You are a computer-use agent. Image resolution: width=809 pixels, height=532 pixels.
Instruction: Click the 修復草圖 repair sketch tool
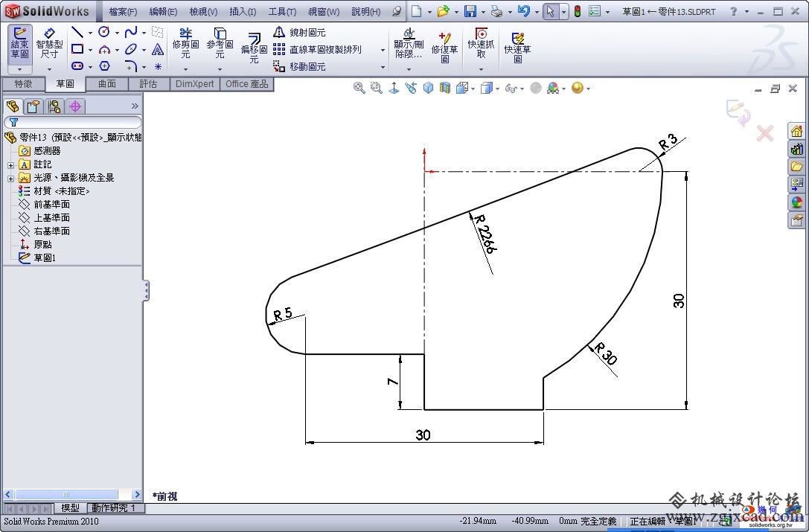pyautogui.click(x=445, y=46)
